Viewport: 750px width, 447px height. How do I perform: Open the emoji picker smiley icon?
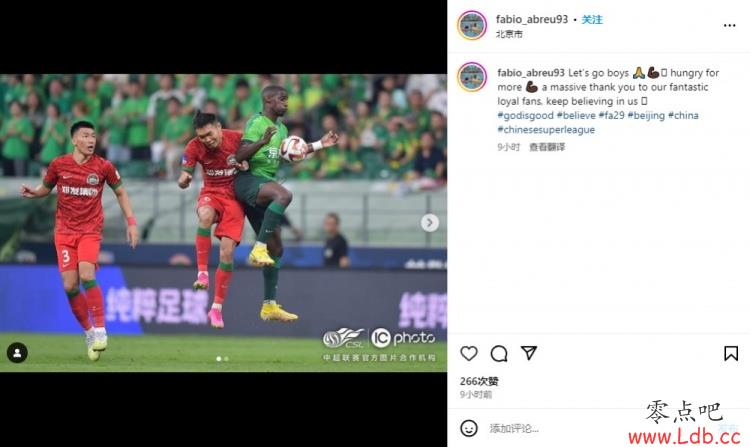tap(469, 428)
